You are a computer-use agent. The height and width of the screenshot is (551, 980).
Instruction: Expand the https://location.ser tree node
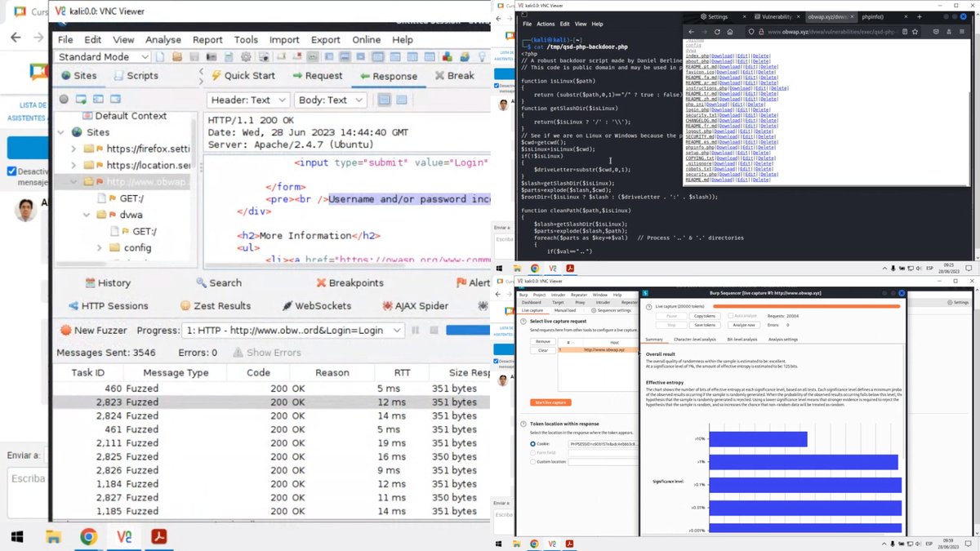73,166
